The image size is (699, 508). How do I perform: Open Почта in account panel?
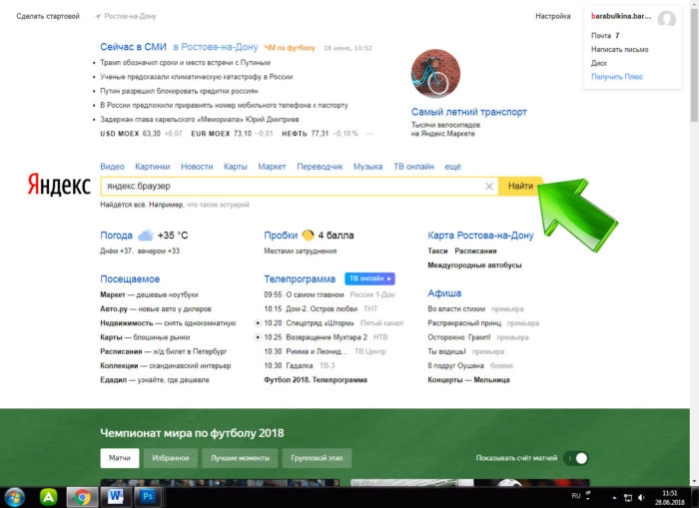point(601,36)
